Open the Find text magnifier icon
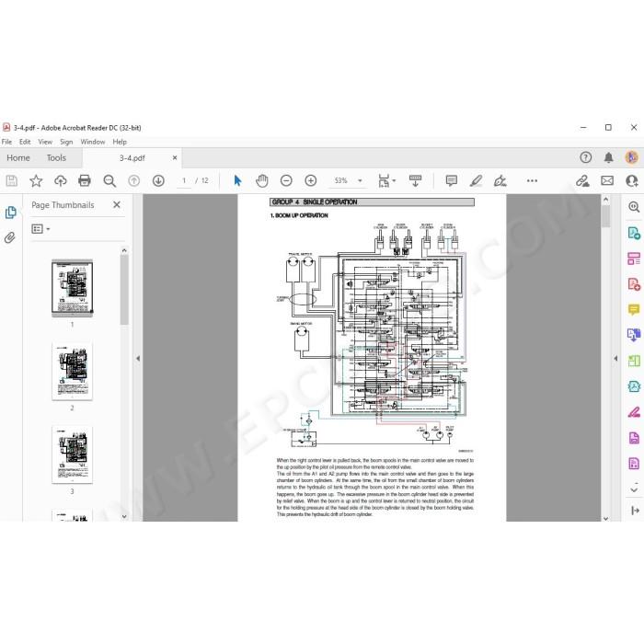Image resolution: width=644 pixels, height=644 pixels. pos(109,180)
